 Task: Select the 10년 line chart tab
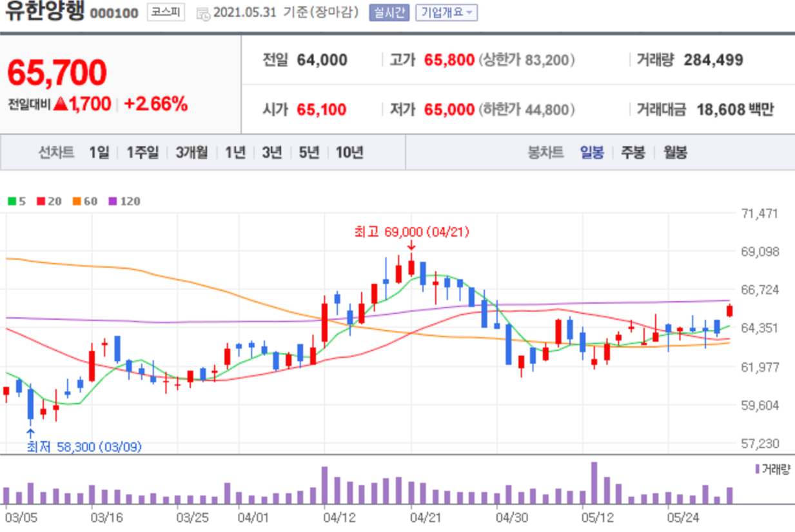(349, 153)
